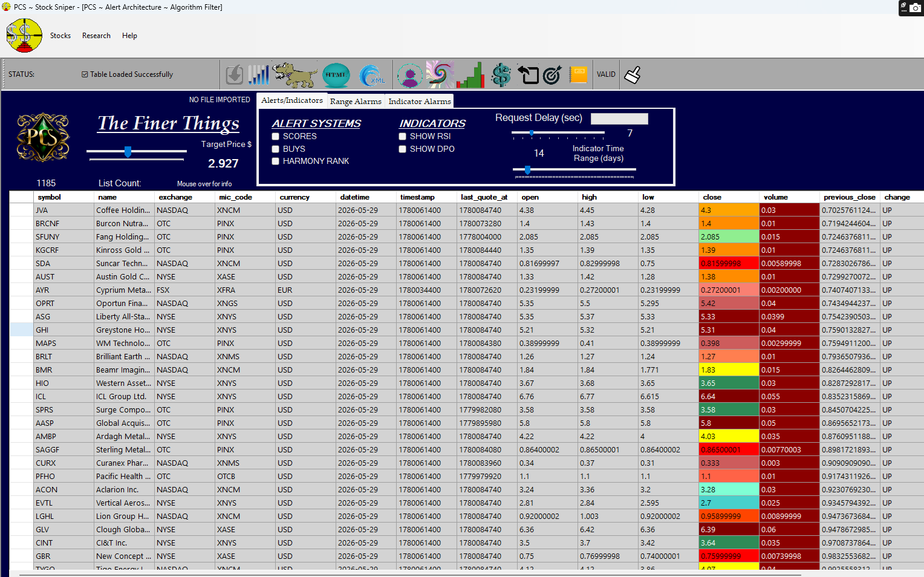The width and height of the screenshot is (924, 577).
Task: Click the "Burcon Nutra..." name cell
Action: pyautogui.click(x=125, y=224)
